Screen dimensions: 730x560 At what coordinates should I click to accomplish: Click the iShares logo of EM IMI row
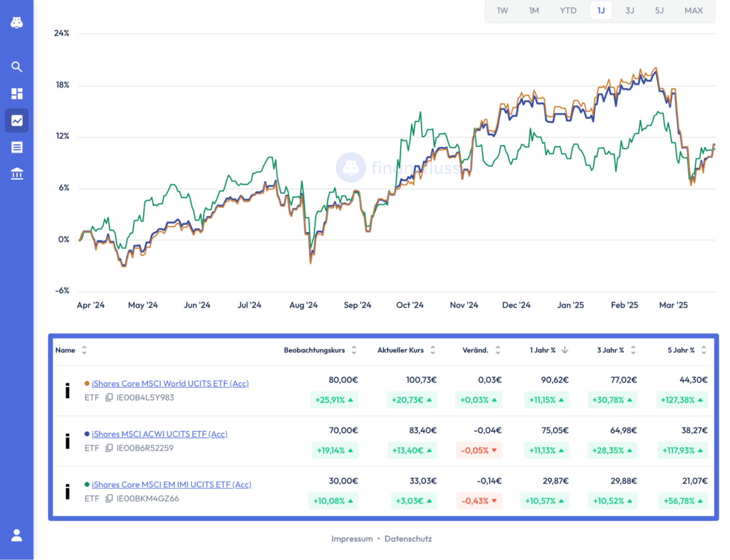(67, 491)
